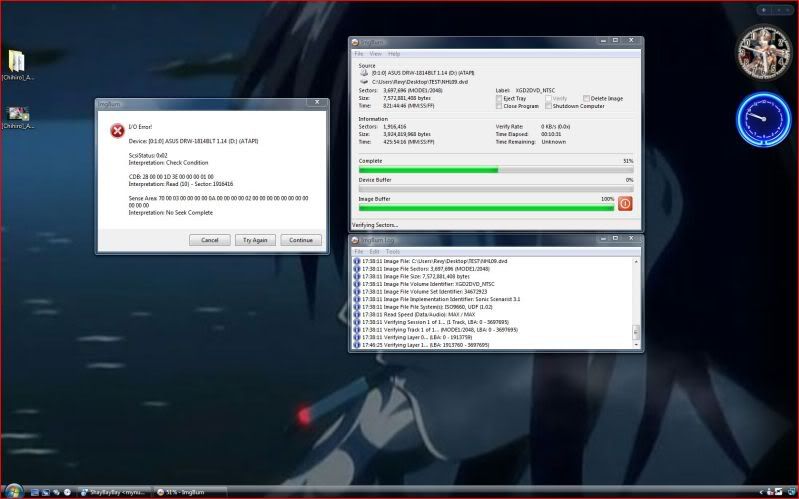This screenshot has height=499, width=799.
Task: Click the '51% - ImgBurn' taskbar button
Action: [190, 492]
